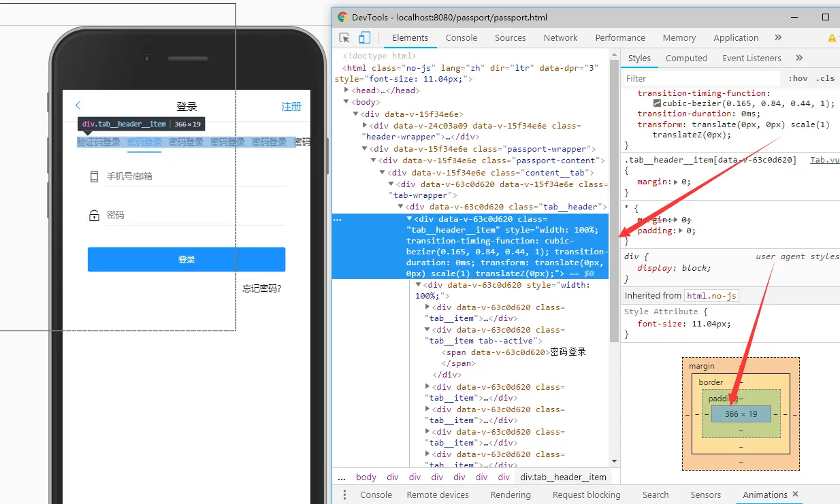Collapse the body element node
Viewport: 840px width, 504px height.
[347, 102]
